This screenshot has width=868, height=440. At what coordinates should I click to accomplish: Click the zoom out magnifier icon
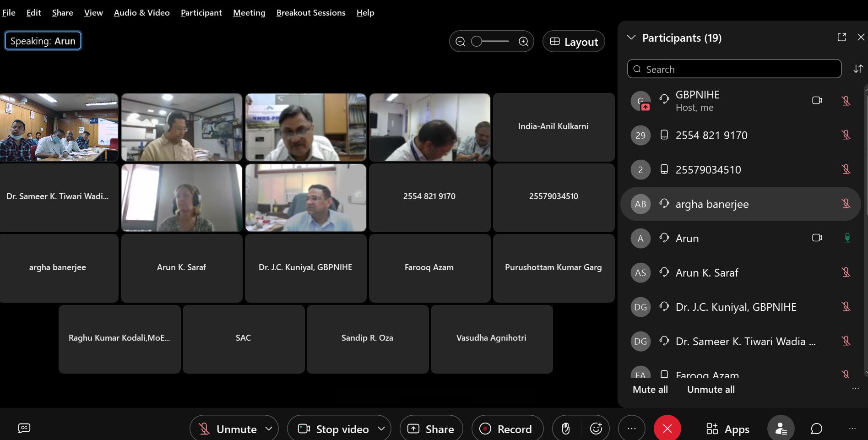pos(461,42)
